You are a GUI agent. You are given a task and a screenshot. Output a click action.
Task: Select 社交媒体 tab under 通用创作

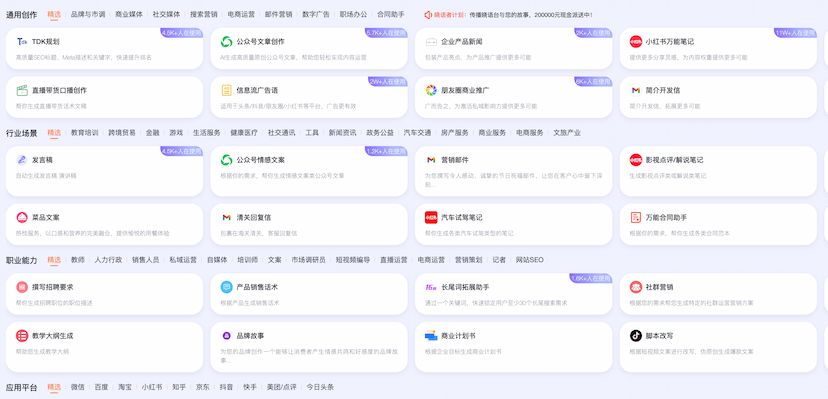coord(166,15)
